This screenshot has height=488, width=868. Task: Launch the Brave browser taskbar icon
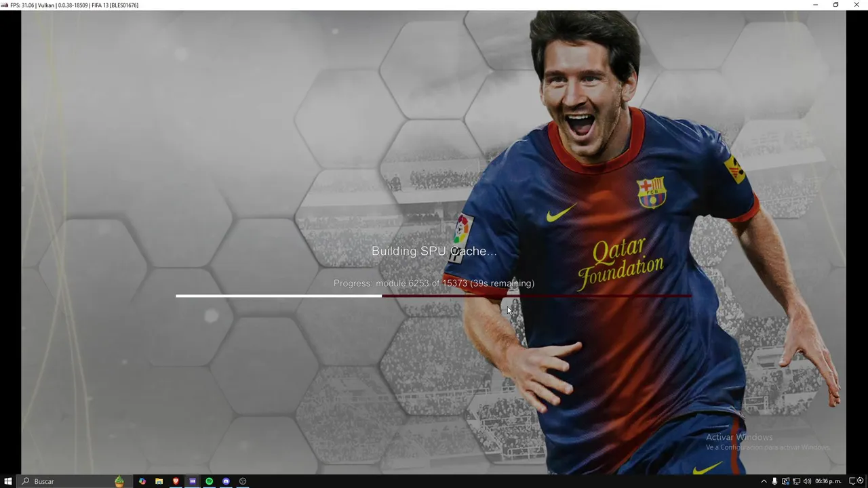tap(176, 481)
